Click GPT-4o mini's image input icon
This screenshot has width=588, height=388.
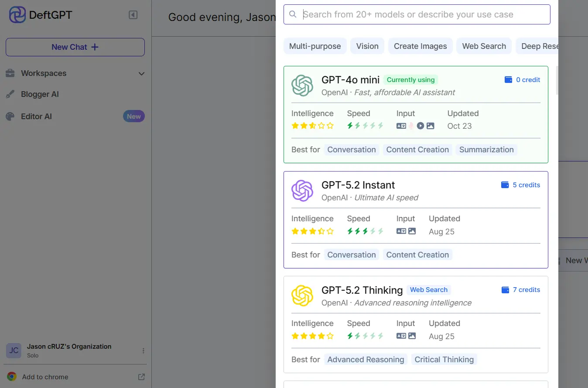pos(430,126)
